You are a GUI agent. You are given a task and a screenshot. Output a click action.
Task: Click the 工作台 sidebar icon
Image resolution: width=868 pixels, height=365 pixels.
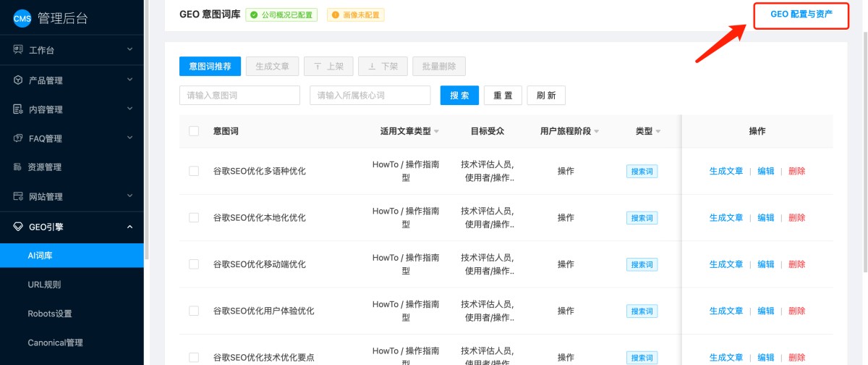(18, 50)
